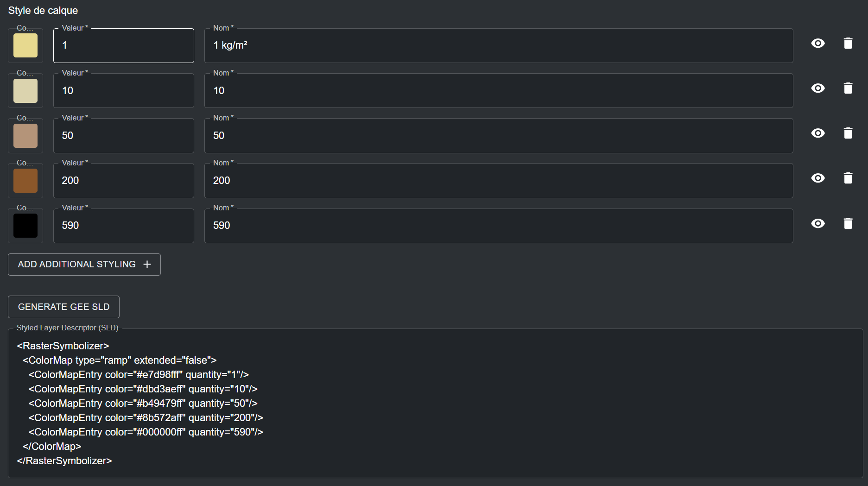Hide the entry named 200
The image size is (868, 486).
(818, 178)
